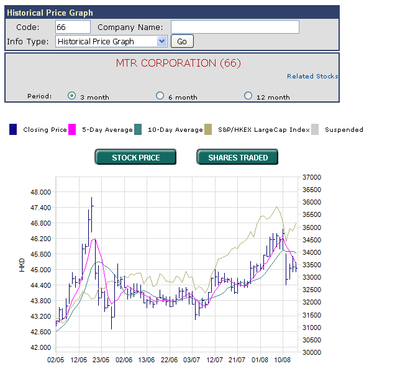This screenshot has width=400, height=373.
Task: Click the 10-Day Average legend text
Action: coord(175,130)
